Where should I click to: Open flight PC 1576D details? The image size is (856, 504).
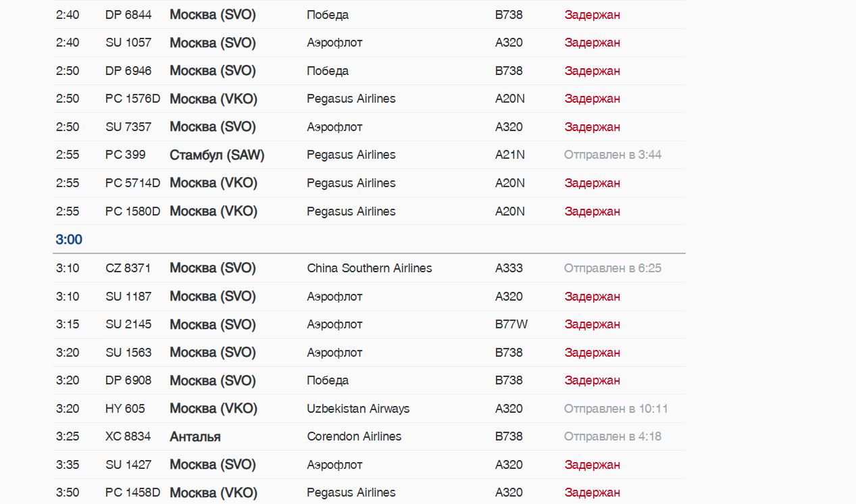(132, 99)
